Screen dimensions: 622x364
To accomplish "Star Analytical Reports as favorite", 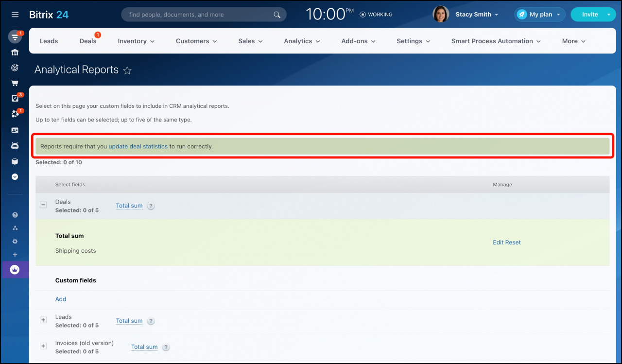I will pos(127,70).
